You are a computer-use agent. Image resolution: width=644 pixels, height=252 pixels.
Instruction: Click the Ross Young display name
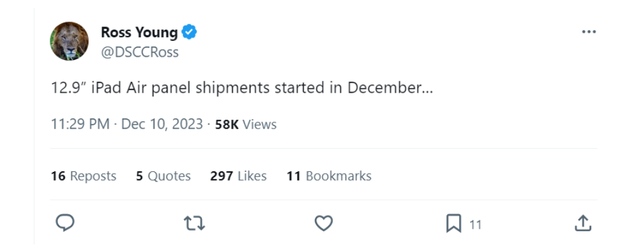point(139,32)
